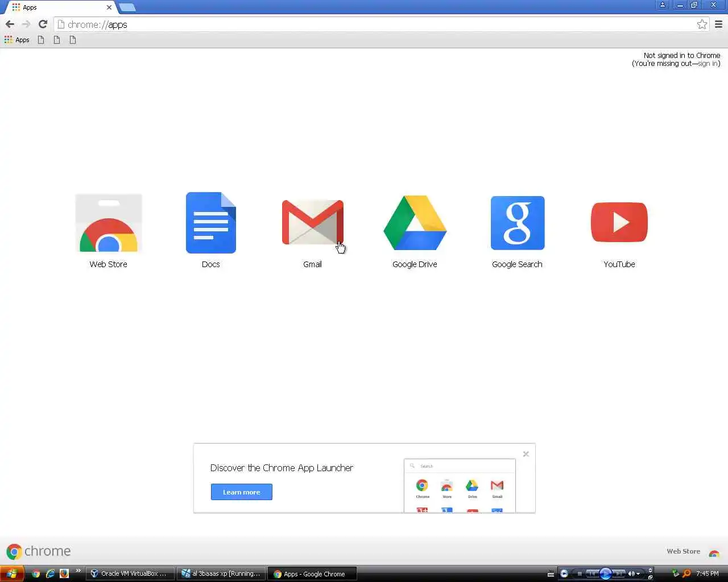Skip to previous track on media toolbar

(x=592, y=573)
